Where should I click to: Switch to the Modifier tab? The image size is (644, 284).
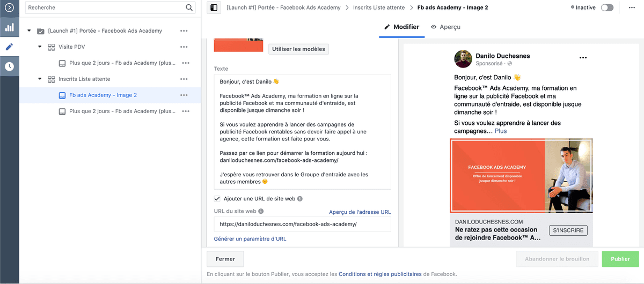tap(402, 27)
